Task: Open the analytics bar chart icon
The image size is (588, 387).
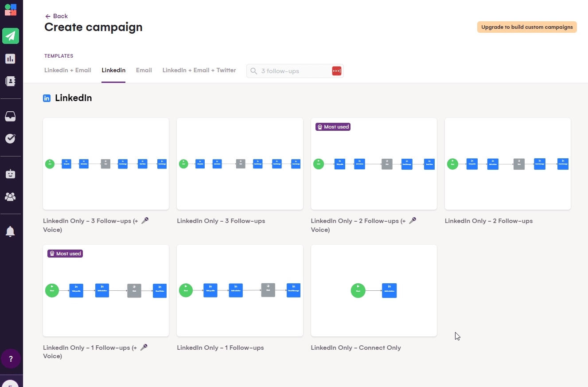Action: click(10, 59)
